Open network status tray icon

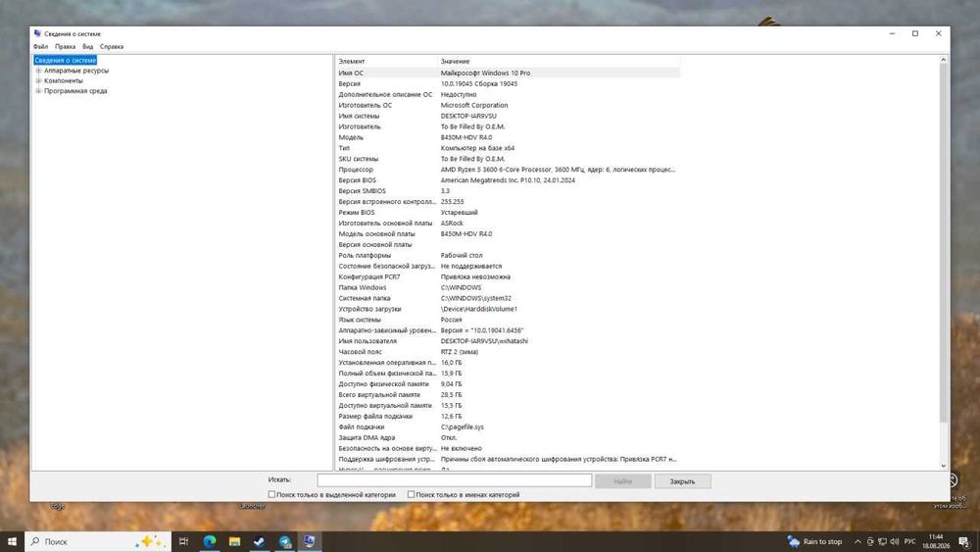pyautogui.click(x=882, y=541)
